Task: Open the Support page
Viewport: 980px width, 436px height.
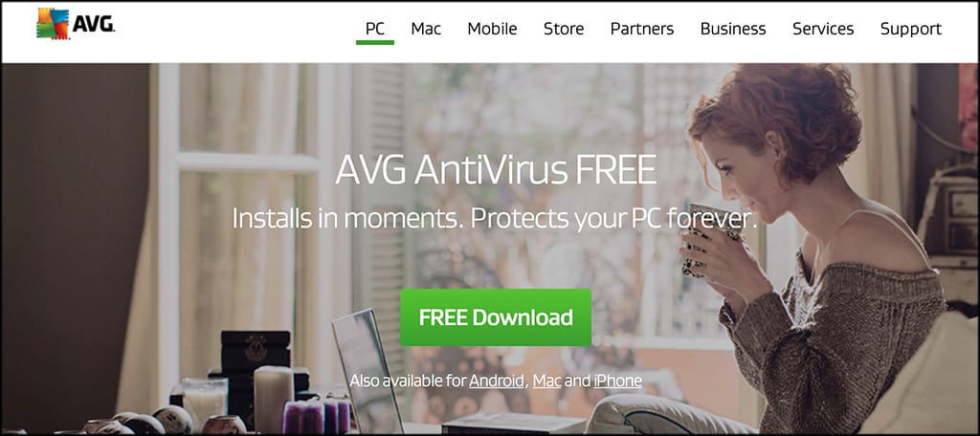Action: tap(911, 29)
